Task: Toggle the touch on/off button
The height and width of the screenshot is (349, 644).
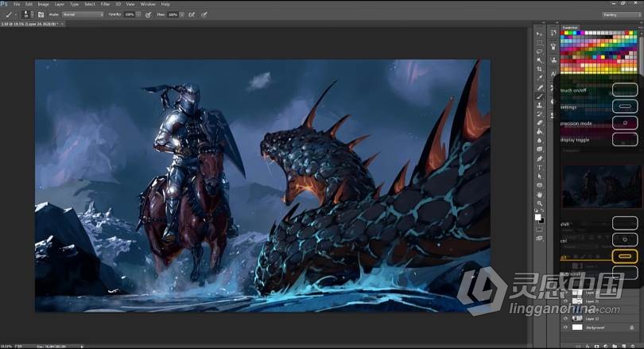Action: [625, 90]
